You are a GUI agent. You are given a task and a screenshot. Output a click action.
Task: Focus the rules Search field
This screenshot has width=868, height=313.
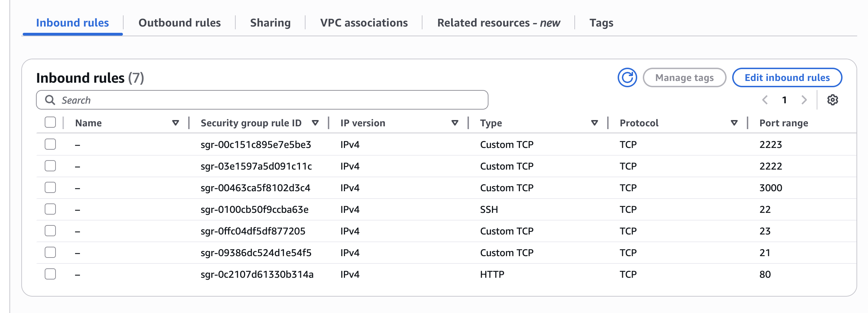click(x=262, y=100)
